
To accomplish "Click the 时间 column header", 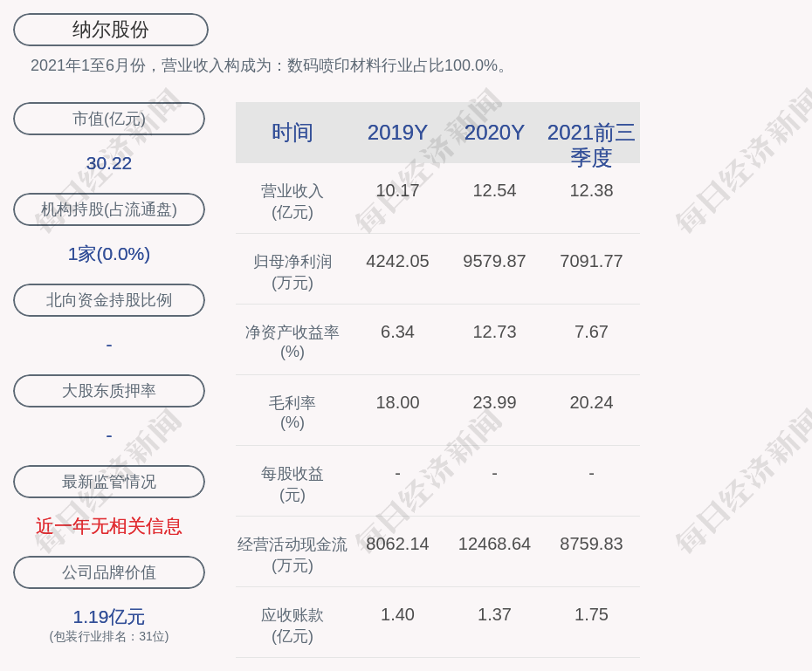I will point(292,133).
